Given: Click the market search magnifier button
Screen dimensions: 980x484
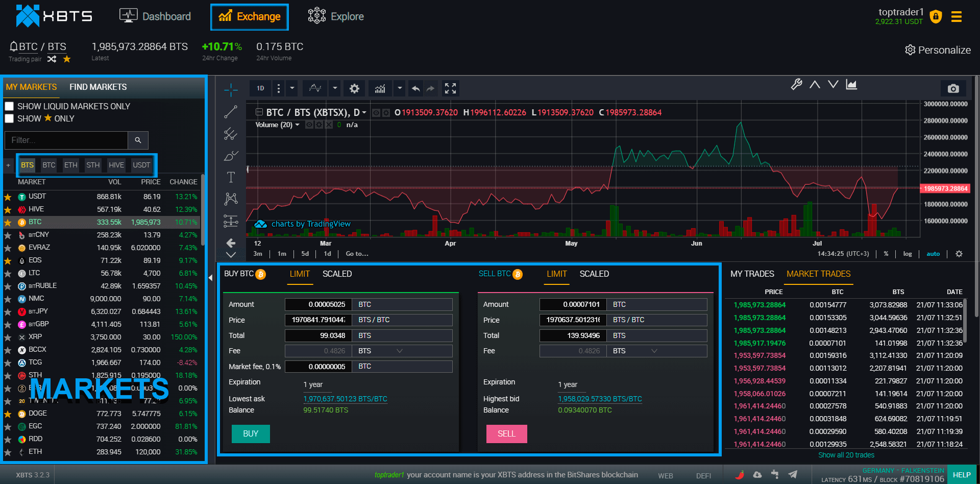Looking at the screenshot, I should pos(138,140).
